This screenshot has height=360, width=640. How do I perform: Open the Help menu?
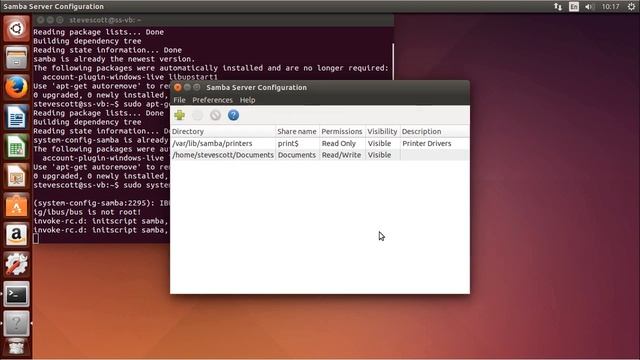[x=247, y=100]
